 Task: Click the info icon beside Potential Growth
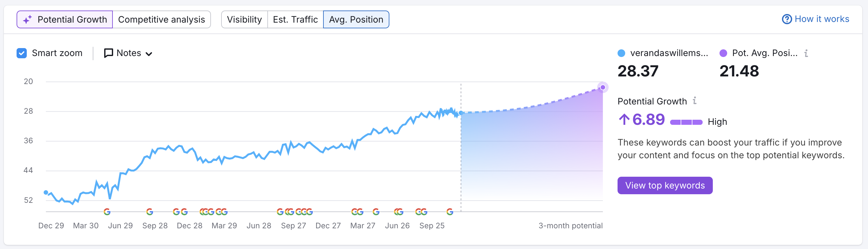[x=694, y=101]
